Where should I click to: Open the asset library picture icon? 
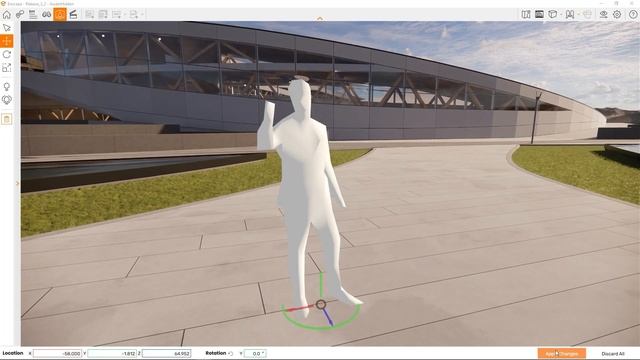[539, 14]
